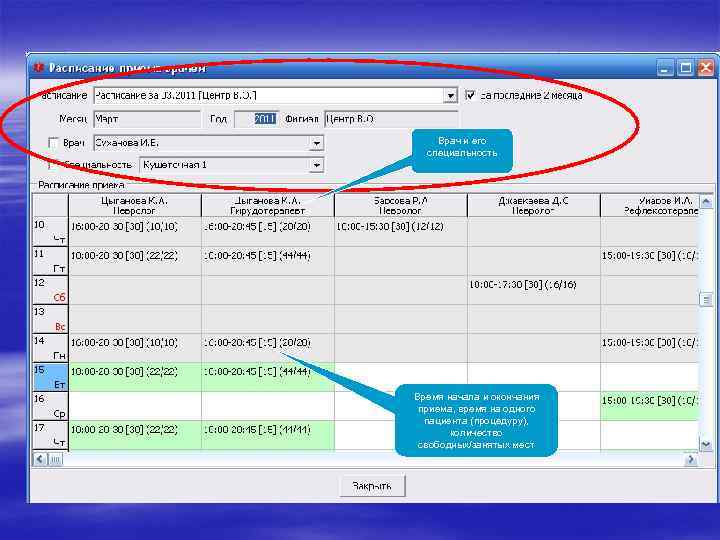Image resolution: width=720 pixels, height=540 pixels.
Task: Select day 12 Сб row header
Action: point(51,290)
